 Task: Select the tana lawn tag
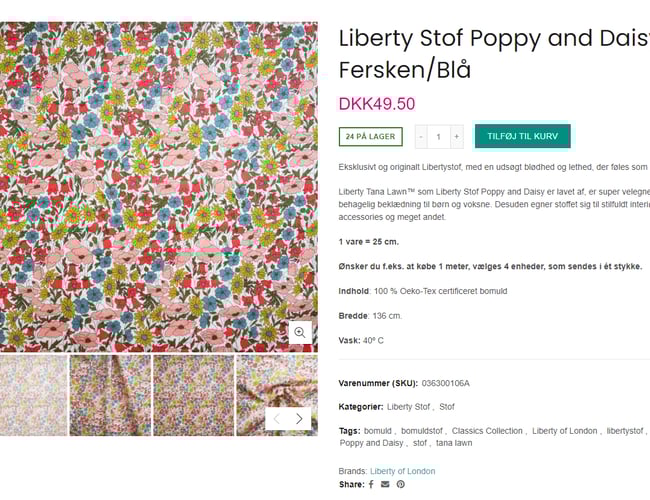(454, 443)
